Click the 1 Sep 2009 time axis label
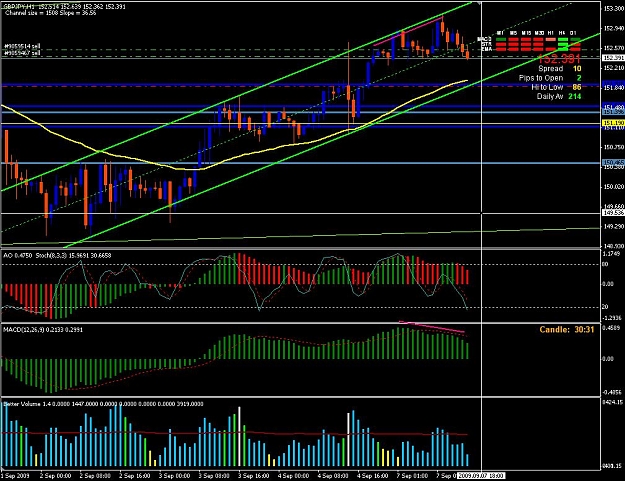The width and height of the screenshot is (625, 481). [15, 476]
